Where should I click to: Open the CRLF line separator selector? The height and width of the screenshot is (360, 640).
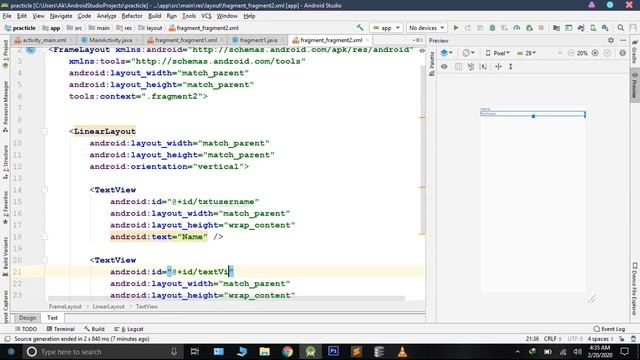[x=552, y=339]
